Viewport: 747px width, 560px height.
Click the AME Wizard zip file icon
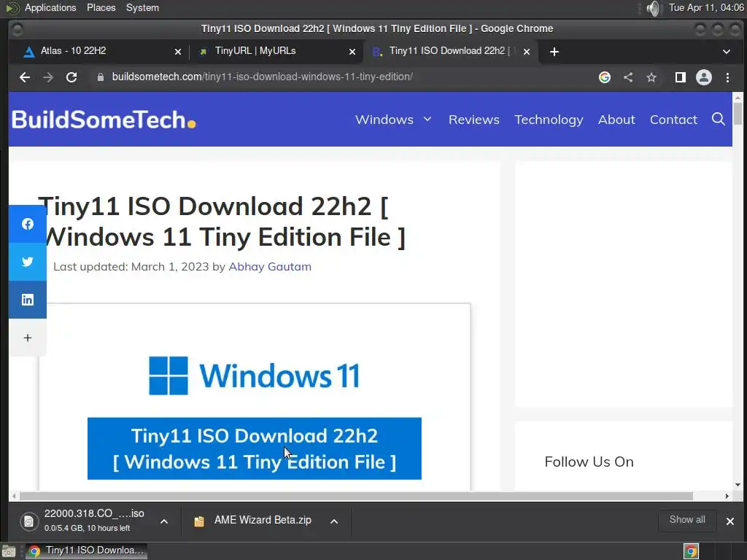199,521
